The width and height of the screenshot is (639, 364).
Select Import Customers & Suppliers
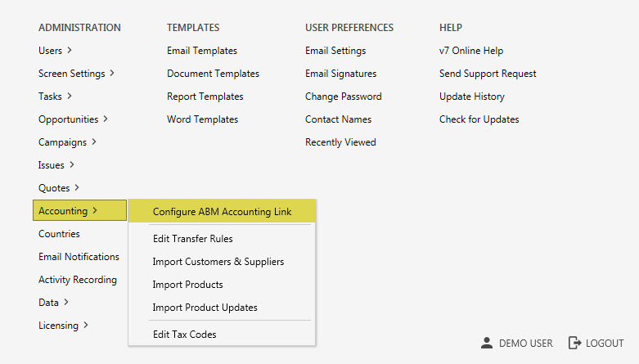tap(218, 262)
